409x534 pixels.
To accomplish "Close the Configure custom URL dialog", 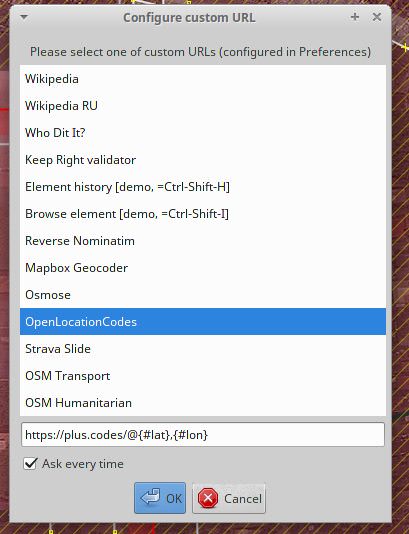I will pos(377,17).
